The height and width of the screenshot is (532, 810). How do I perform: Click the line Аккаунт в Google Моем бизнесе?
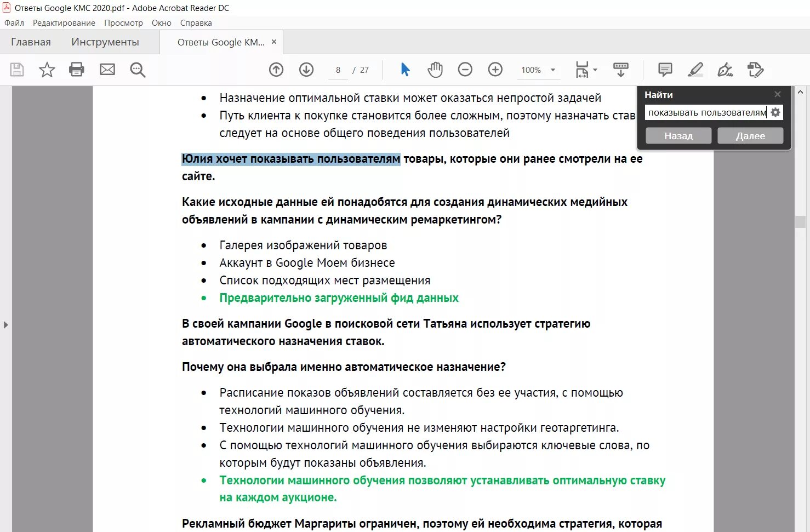pos(307,263)
